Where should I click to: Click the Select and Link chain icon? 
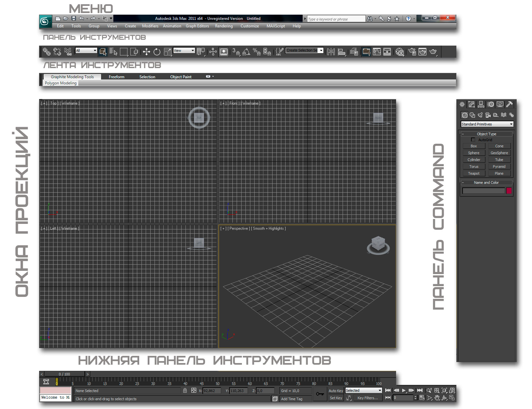[x=47, y=51]
